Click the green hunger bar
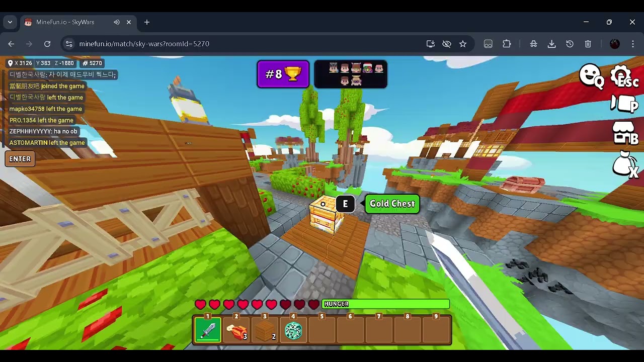 pos(386,304)
